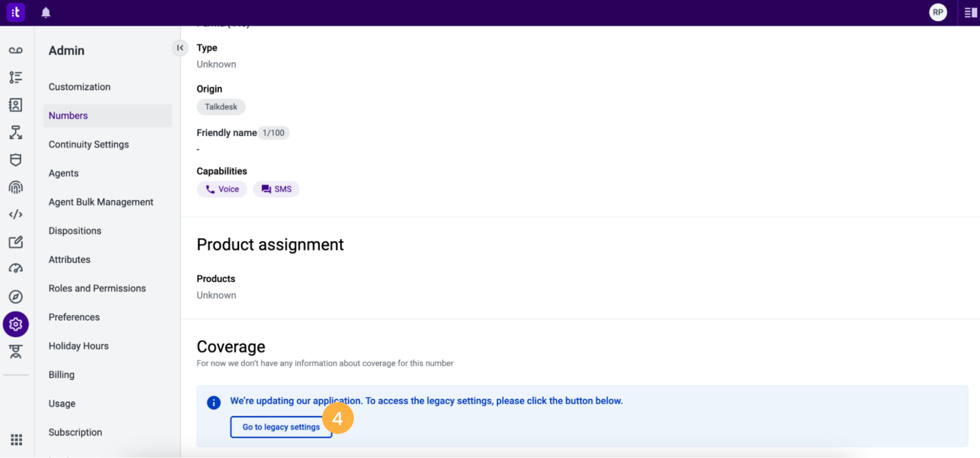Click the legacy settings banner message
This screenshot has width=980, height=458.
pyautogui.click(x=427, y=401)
